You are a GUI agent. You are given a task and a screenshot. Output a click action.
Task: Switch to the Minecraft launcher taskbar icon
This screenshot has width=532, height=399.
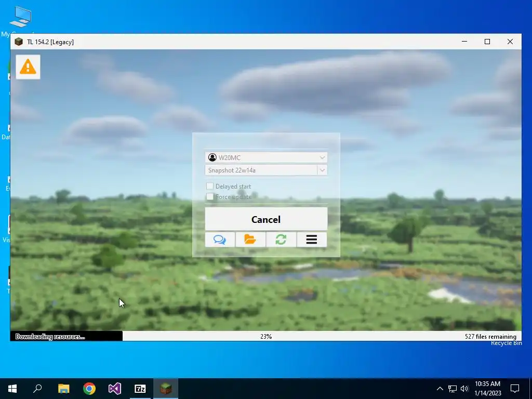point(166,389)
